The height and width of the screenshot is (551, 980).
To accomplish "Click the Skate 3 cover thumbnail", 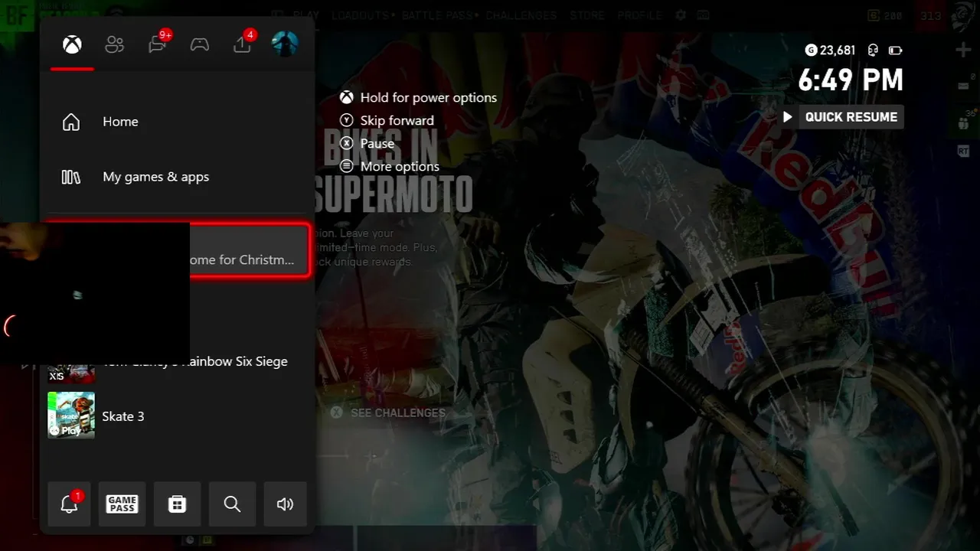I will coord(71,416).
